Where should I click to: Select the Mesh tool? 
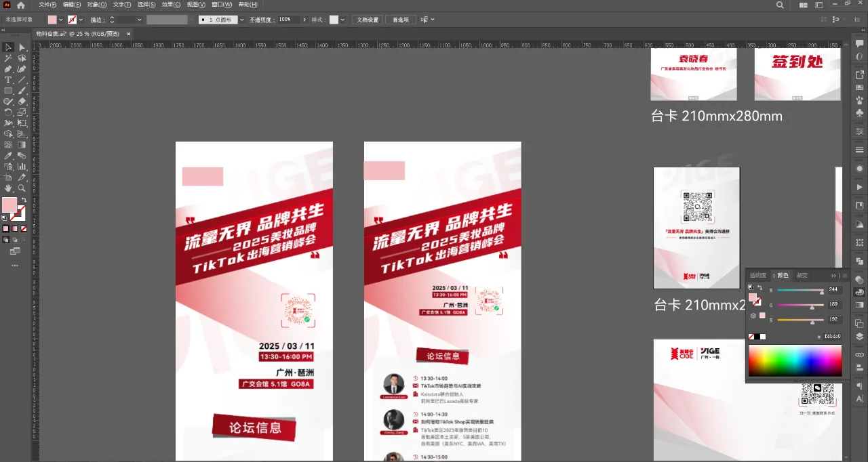8,145
